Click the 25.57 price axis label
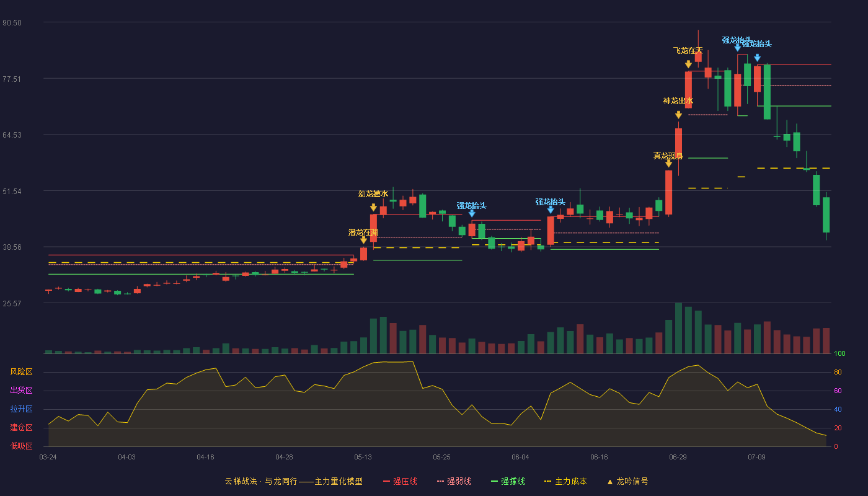Screen dimensions: 868x496 [12, 303]
